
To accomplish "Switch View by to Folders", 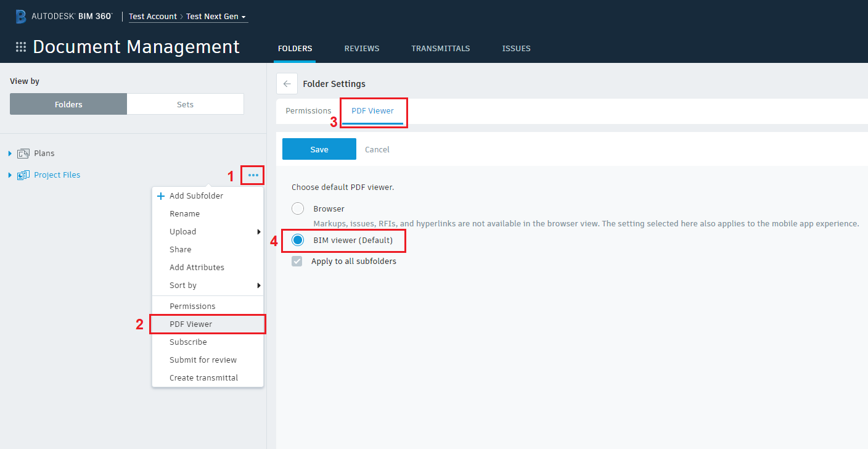I will pos(68,104).
